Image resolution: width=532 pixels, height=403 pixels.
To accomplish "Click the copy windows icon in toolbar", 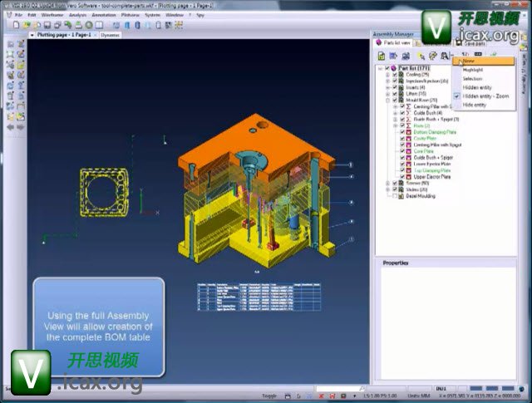I will pos(57,25).
